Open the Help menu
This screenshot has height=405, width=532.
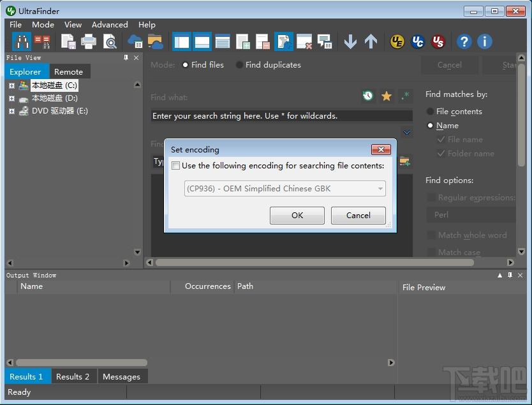(147, 25)
